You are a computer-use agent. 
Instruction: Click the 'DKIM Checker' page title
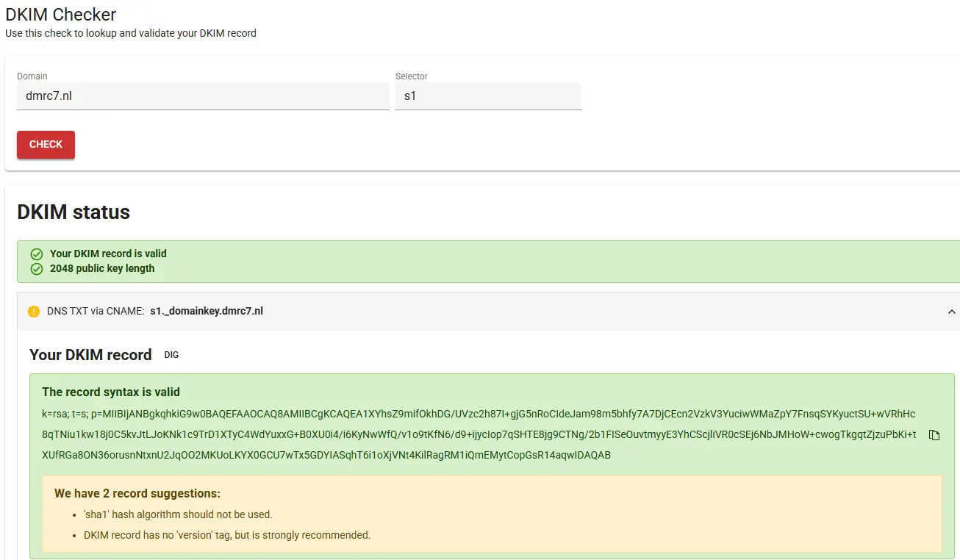tap(61, 14)
